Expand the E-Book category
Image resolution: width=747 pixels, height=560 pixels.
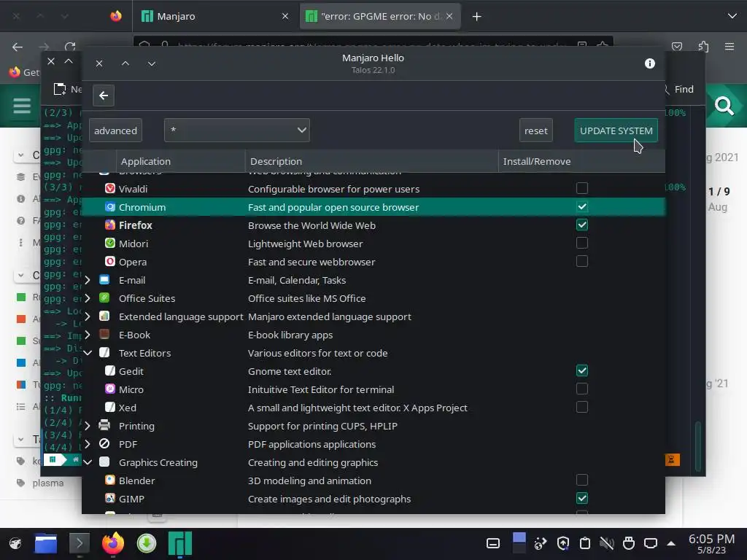click(88, 335)
